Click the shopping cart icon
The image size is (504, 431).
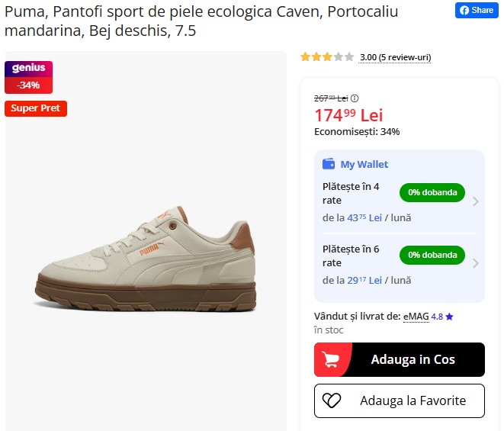coord(332,360)
